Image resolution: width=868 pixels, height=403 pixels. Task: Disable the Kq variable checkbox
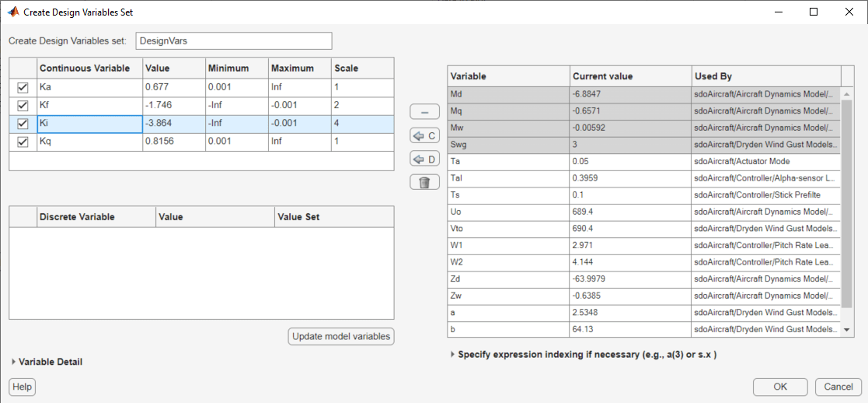[23, 142]
